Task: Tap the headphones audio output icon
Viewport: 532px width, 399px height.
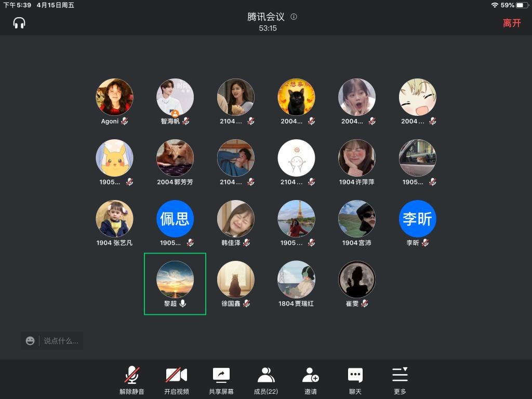Action: (x=19, y=23)
